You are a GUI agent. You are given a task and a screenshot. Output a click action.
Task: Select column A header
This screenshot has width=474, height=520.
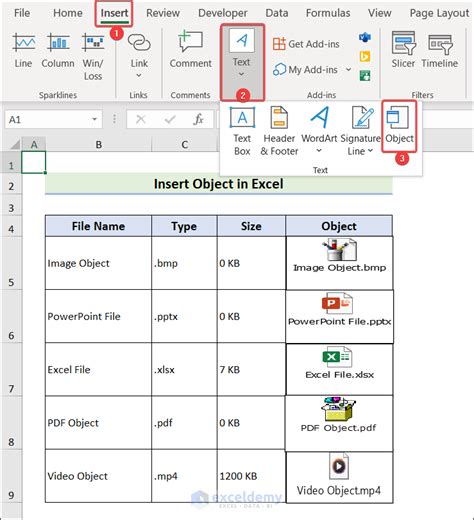coord(34,145)
